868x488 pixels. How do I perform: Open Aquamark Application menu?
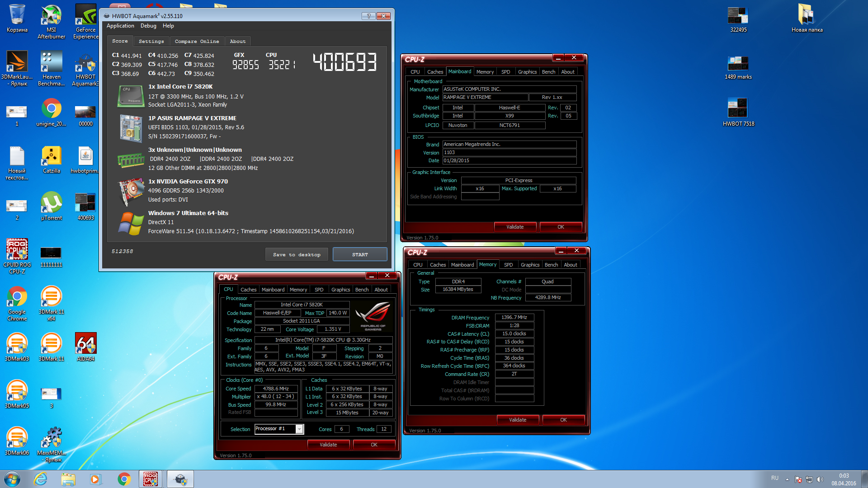[x=120, y=26]
